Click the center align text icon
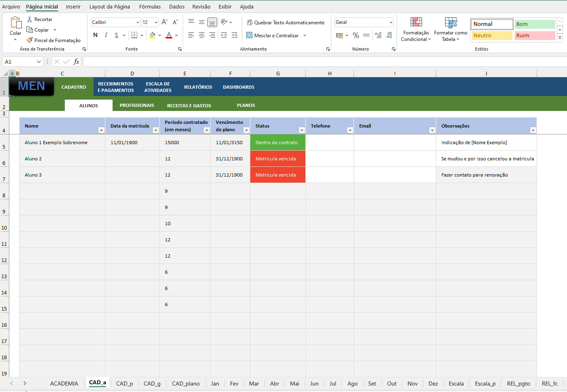567x392 pixels. pyautogui.click(x=202, y=36)
